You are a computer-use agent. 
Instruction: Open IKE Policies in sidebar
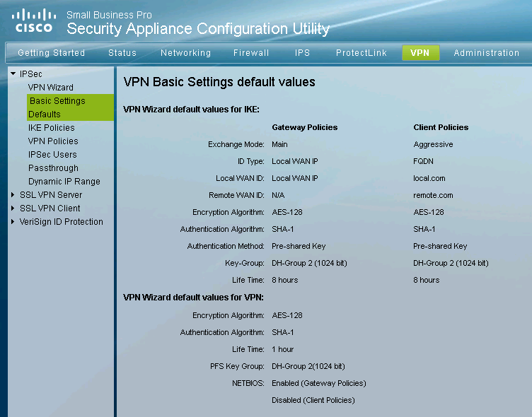(x=51, y=128)
